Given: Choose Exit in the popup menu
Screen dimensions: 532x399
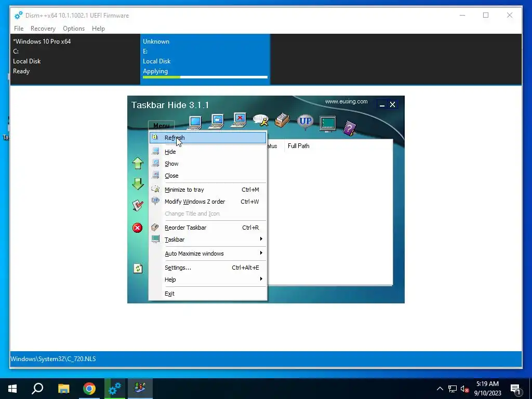Looking at the screenshot, I should [208, 294].
